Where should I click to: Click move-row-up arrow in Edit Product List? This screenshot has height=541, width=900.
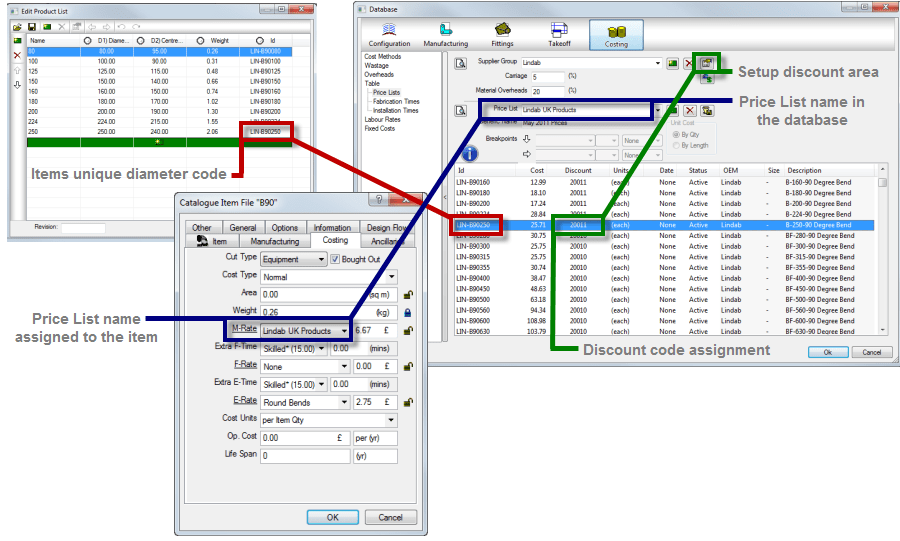pyautogui.click(x=17, y=71)
